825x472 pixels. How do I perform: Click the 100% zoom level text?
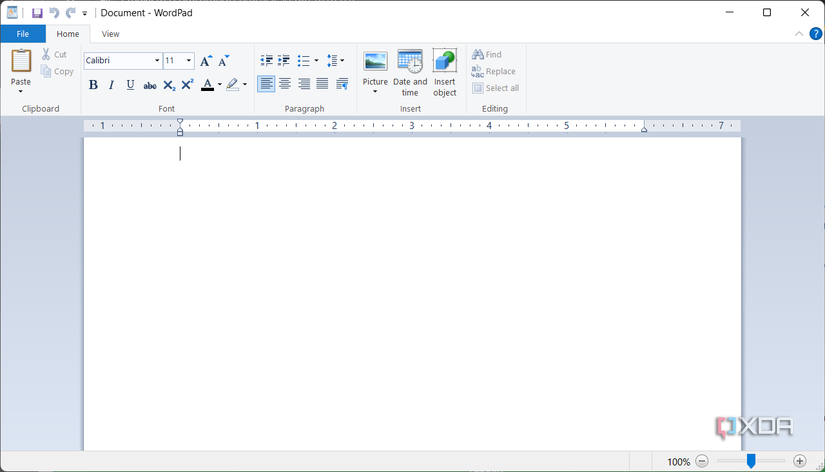678,462
